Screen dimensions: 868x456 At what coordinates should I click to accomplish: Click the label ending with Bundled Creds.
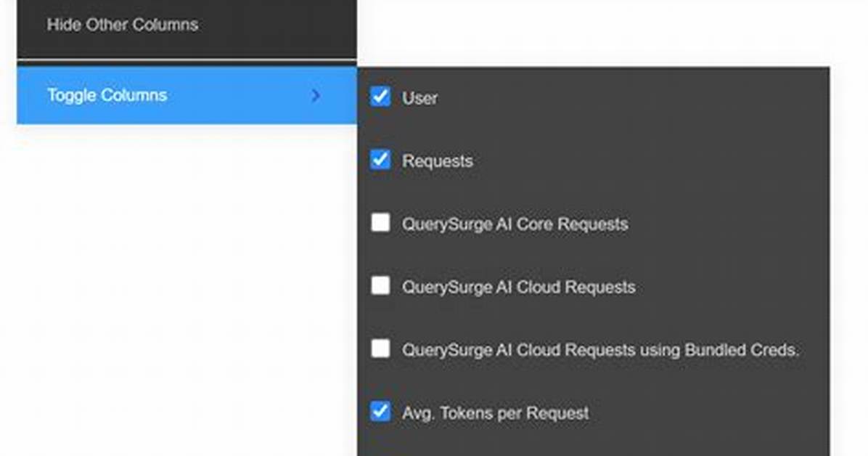601,350
